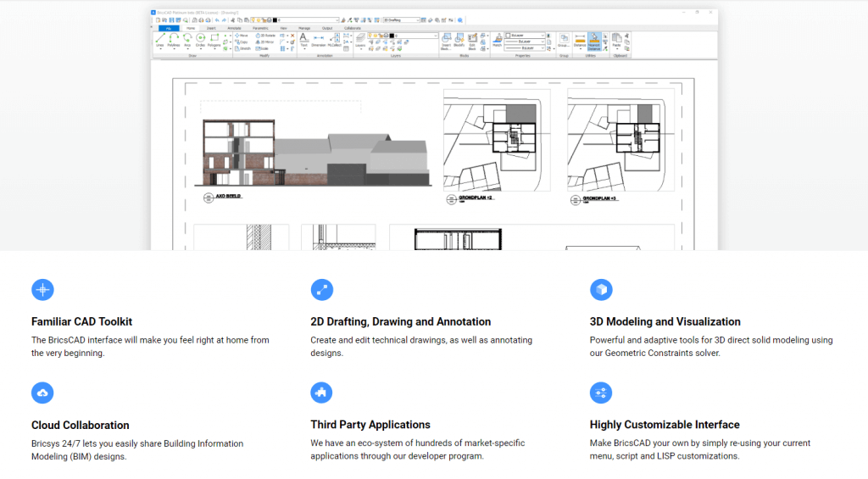Click the Blockify tool
This screenshot has height=479, width=868.
[x=459, y=40]
